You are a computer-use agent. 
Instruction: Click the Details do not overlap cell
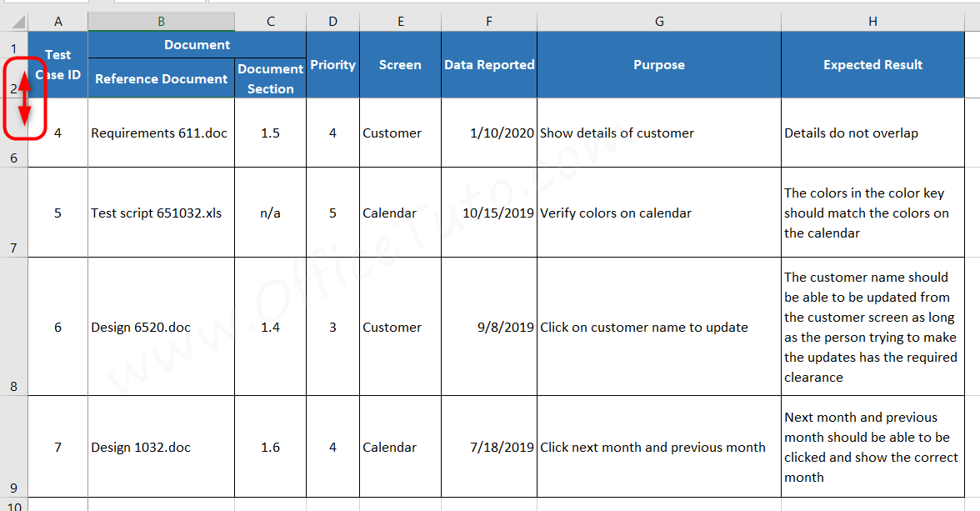coord(872,133)
